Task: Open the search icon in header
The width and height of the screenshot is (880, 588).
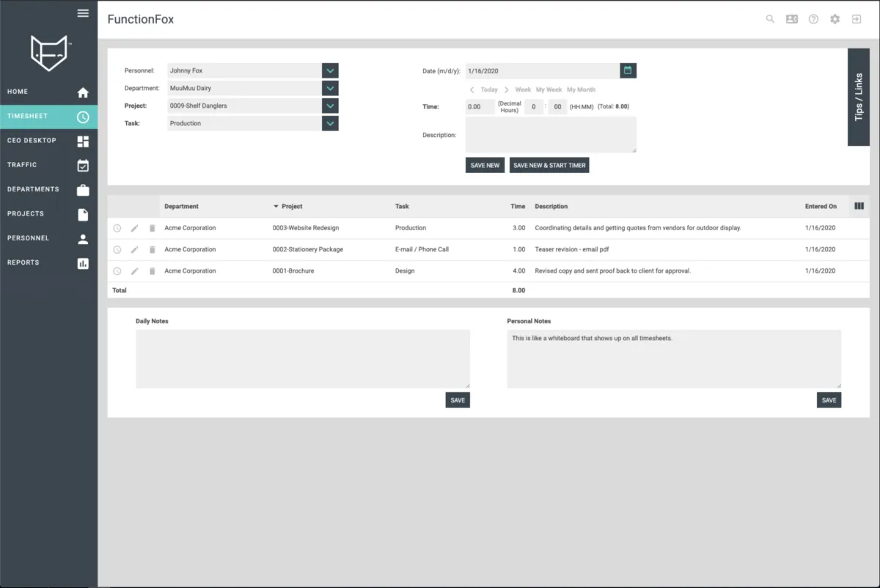Action: coord(770,19)
